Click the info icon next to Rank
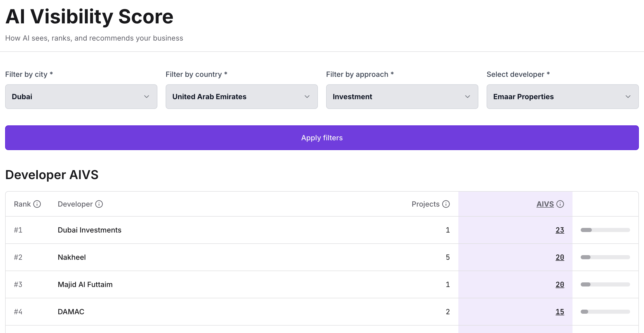644x333 pixels. tap(37, 204)
